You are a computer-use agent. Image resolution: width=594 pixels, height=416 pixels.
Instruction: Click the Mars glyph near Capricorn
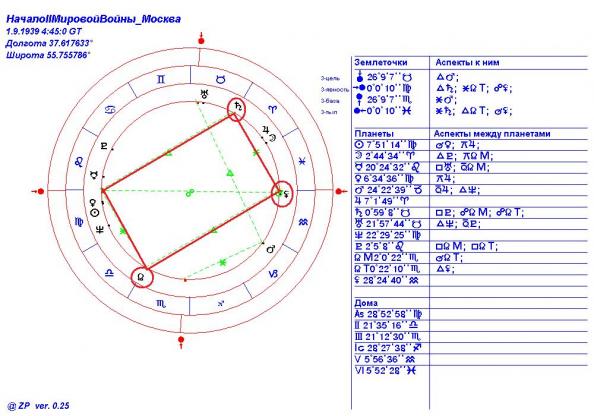point(271,249)
